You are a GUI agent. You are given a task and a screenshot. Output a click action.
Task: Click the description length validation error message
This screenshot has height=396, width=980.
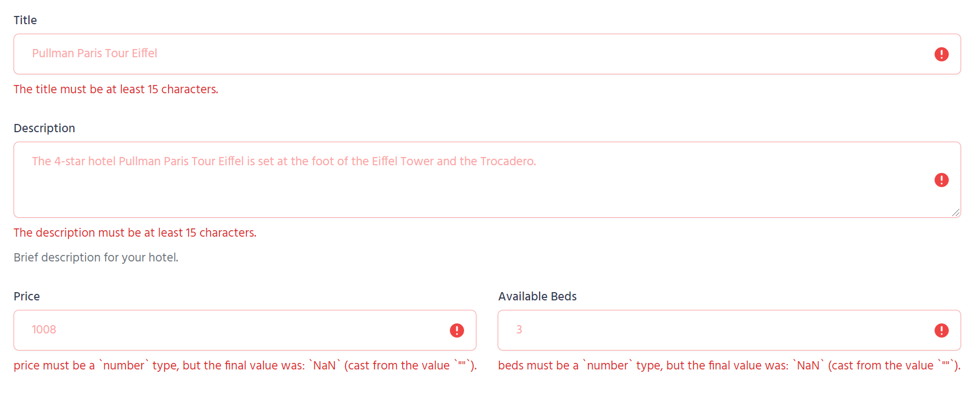point(135,233)
